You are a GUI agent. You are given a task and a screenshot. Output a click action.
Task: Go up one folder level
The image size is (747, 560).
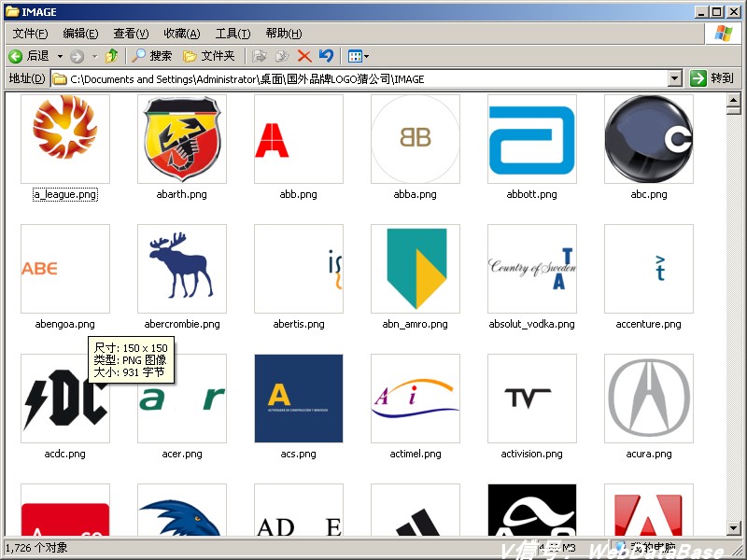[x=112, y=56]
